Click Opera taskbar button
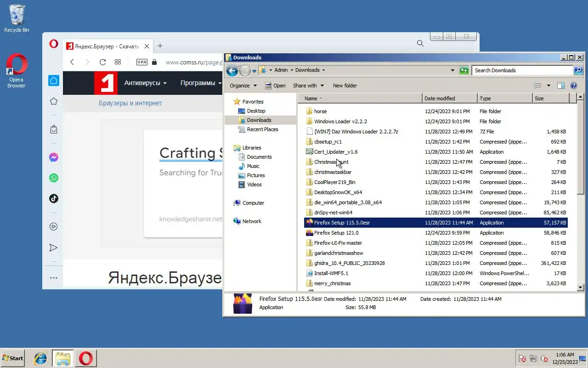 tap(85, 358)
